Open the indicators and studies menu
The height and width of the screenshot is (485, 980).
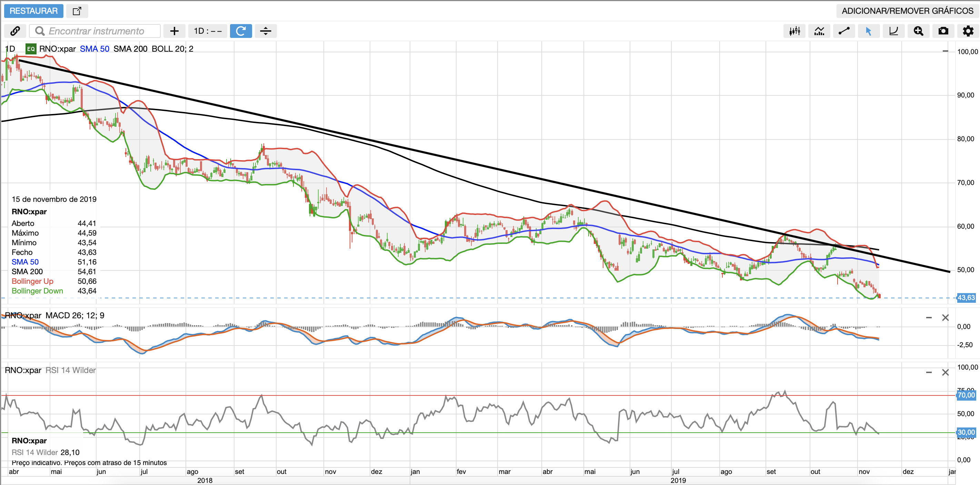coord(819,31)
